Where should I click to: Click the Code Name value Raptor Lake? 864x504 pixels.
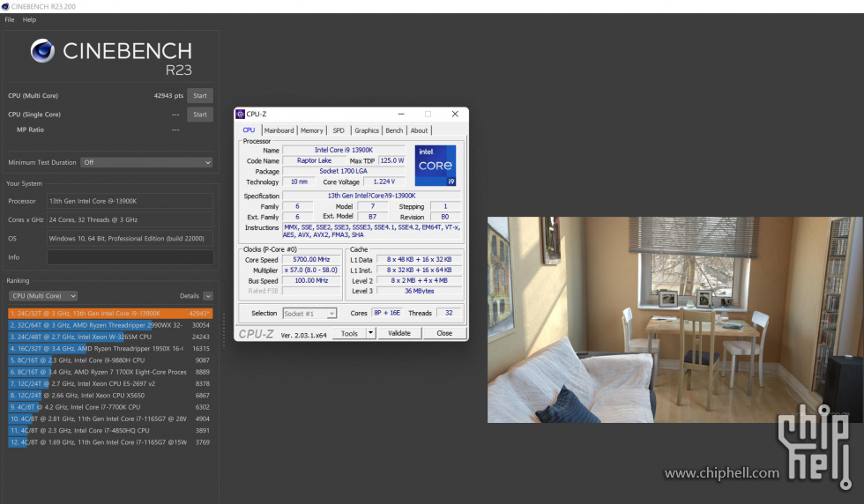click(x=314, y=161)
